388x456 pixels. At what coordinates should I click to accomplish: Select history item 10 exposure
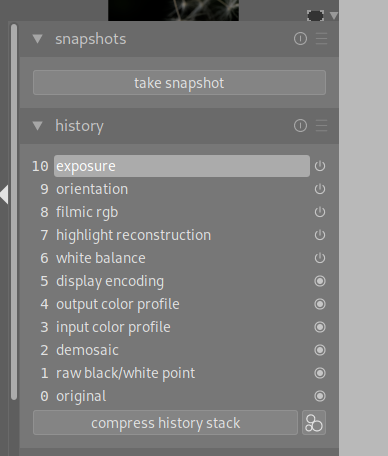point(182,166)
